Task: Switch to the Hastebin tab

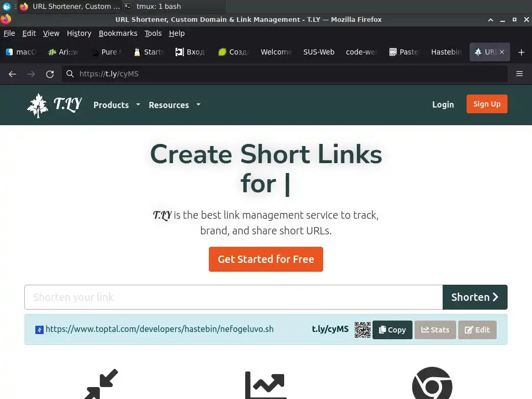Action: click(x=446, y=52)
